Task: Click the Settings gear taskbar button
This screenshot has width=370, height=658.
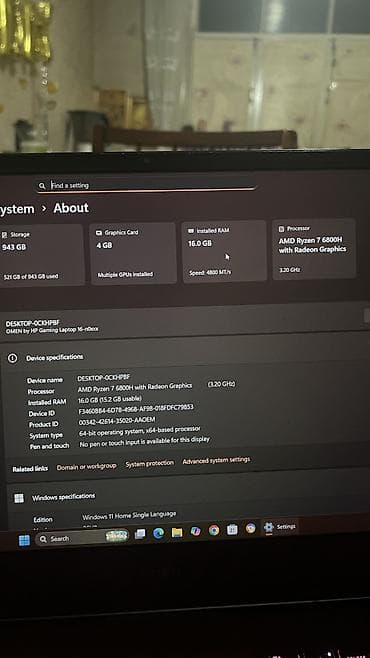Action: (x=280, y=527)
